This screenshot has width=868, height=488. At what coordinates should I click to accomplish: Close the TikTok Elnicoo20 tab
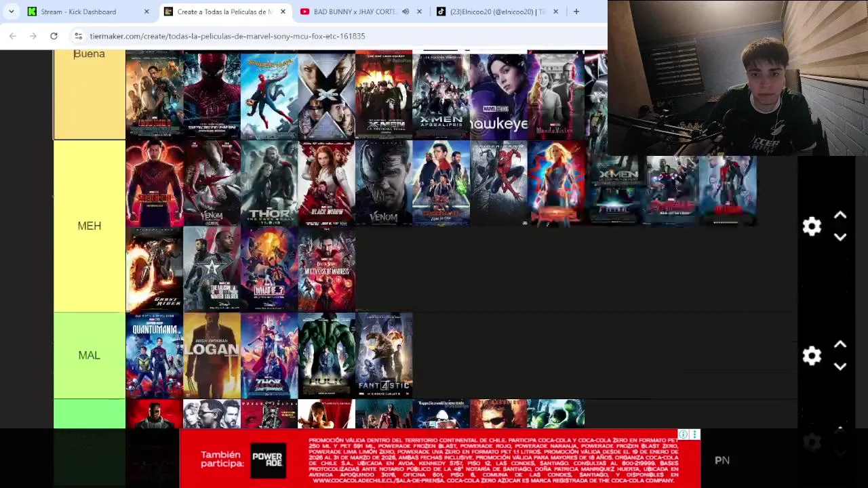[x=555, y=12]
